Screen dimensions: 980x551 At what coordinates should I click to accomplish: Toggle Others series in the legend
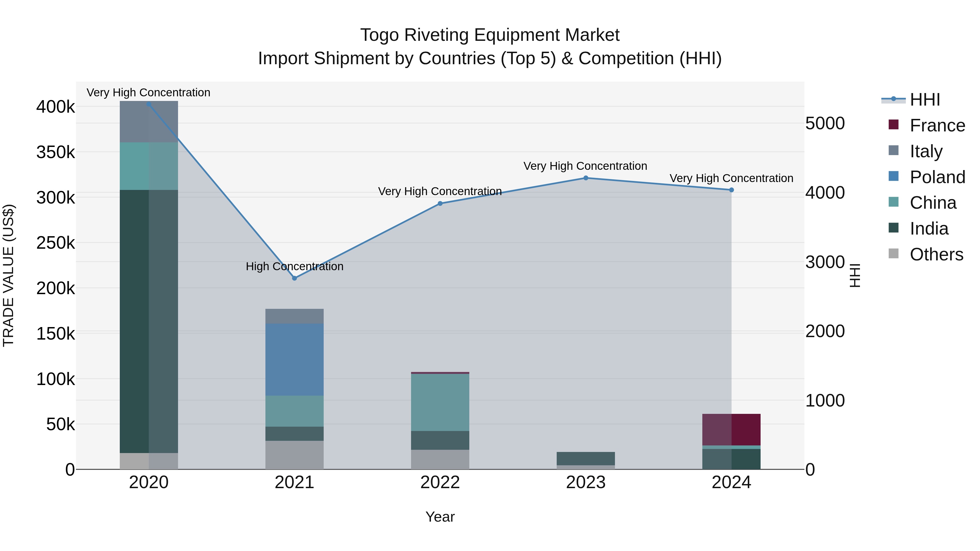pos(926,254)
